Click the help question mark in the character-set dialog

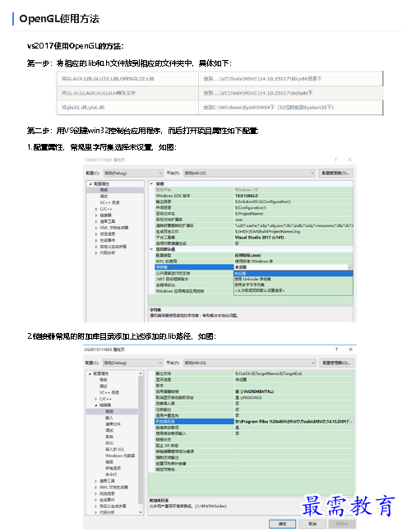click(x=335, y=160)
